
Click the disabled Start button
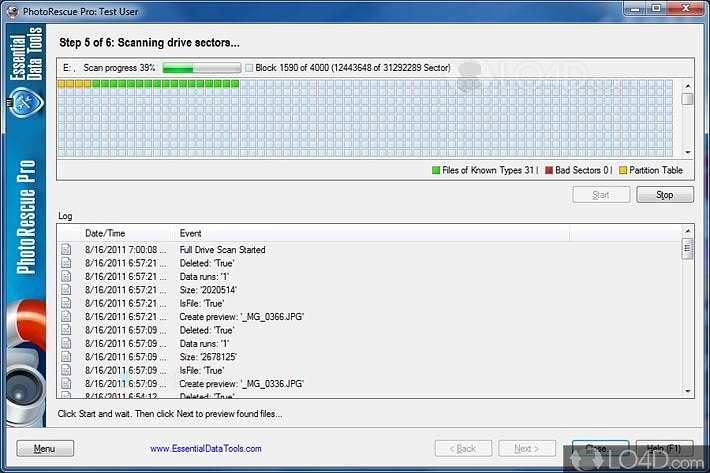point(601,195)
